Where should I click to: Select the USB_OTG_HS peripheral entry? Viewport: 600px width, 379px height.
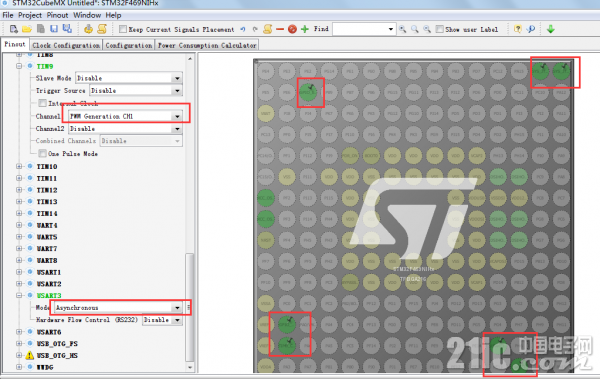click(57, 356)
